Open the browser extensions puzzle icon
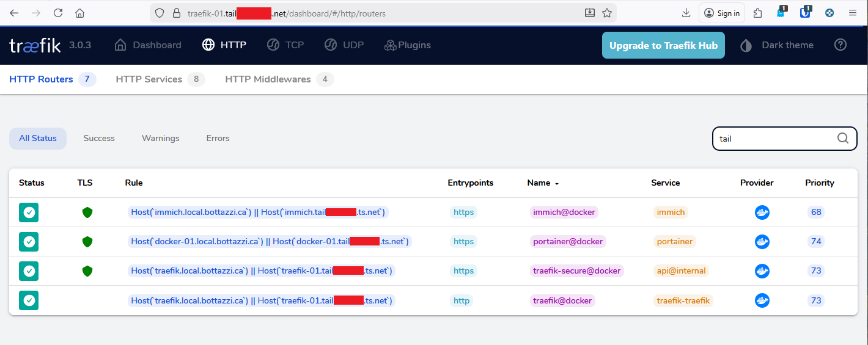The image size is (868, 345). pyautogui.click(x=758, y=13)
